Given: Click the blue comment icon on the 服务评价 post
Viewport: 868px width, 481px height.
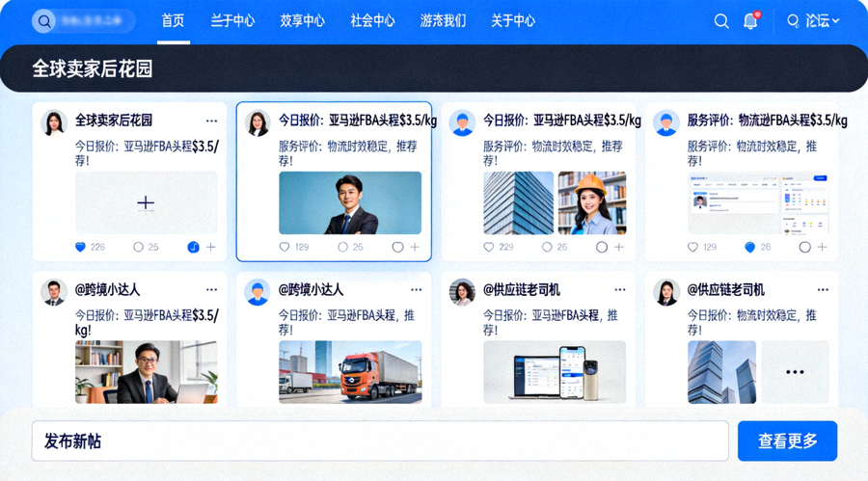Looking at the screenshot, I should point(750,247).
